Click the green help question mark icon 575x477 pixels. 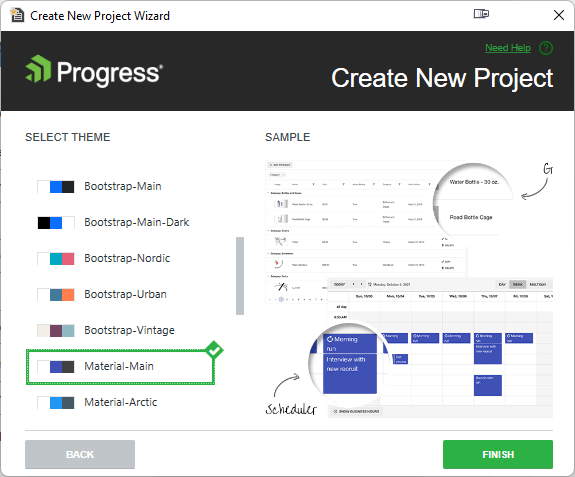pyautogui.click(x=546, y=48)
